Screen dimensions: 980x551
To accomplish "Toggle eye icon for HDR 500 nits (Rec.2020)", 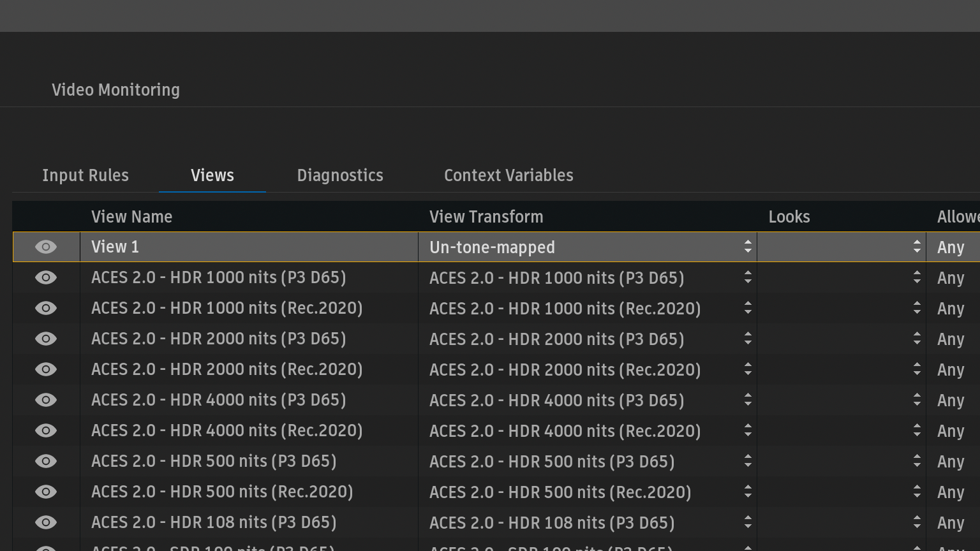I will [x=46, y=492].
